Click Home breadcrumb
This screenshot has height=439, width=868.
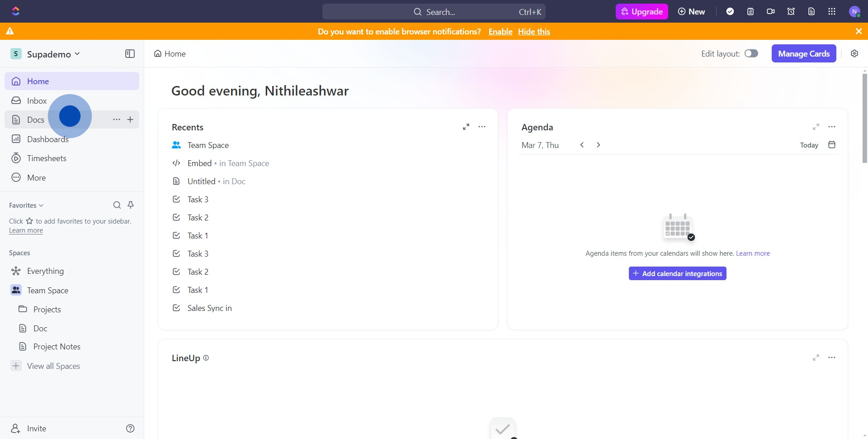point(170,54)
